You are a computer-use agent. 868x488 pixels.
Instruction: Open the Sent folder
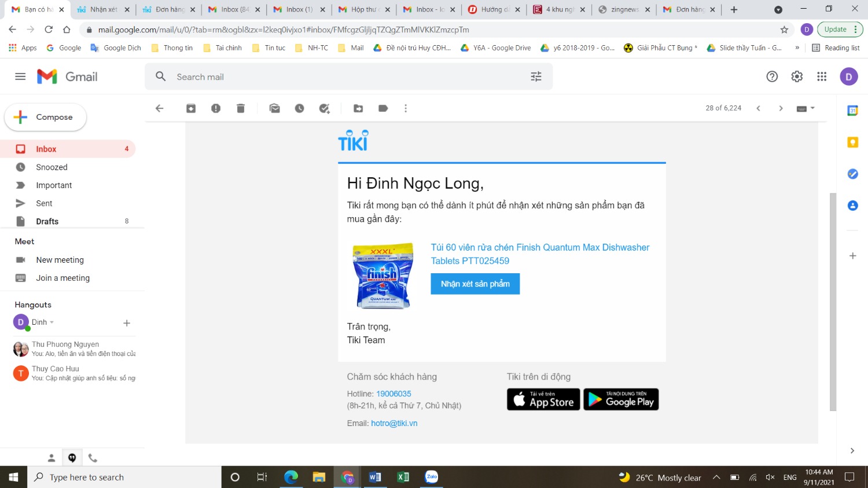coord(44,203)
